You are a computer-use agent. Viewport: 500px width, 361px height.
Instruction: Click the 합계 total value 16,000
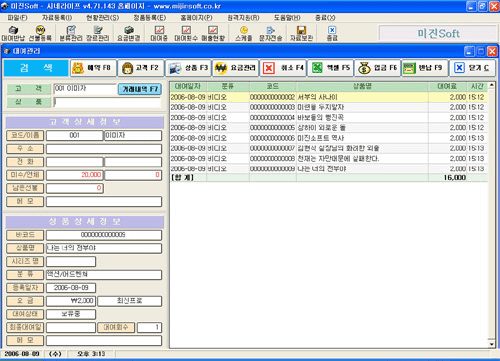455,178
